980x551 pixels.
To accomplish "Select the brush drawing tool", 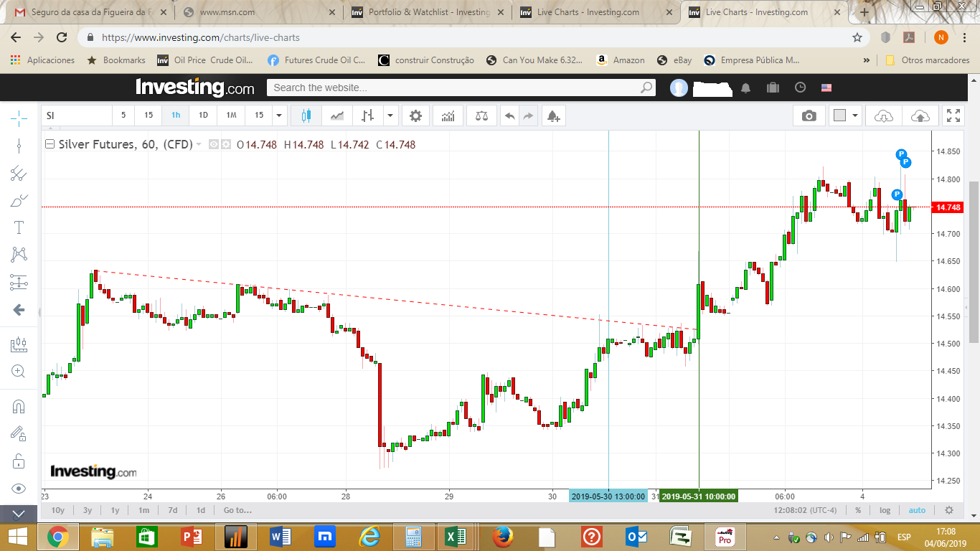I will (19, 200).
